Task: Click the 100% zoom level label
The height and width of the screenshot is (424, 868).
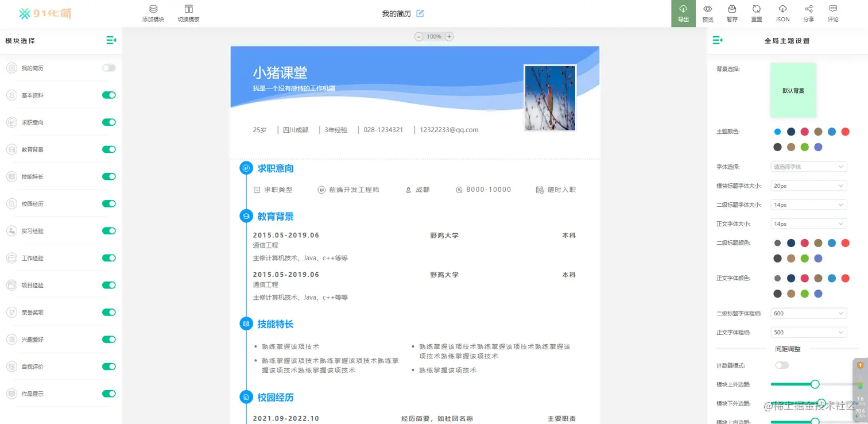Action: (x=434, y=36)
